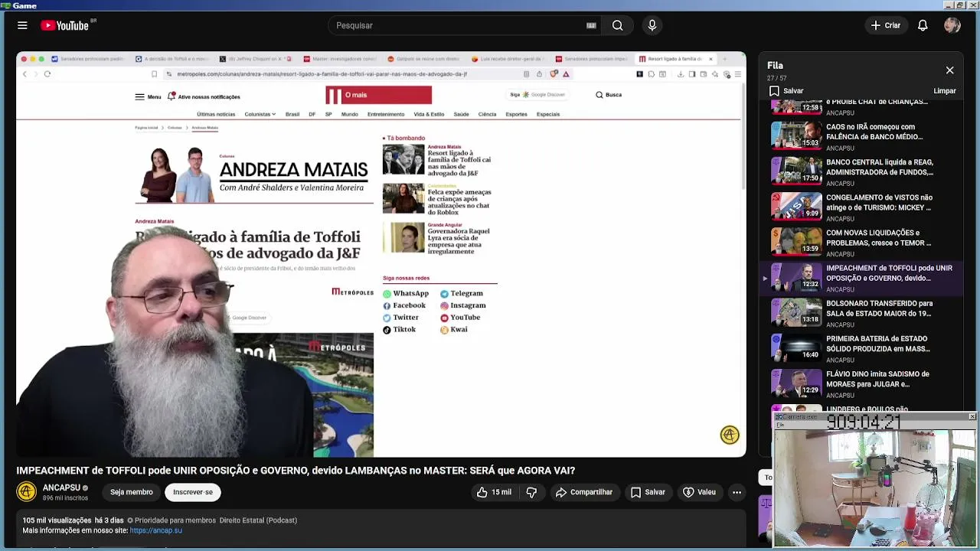This screenshot has width=980, height=551.
Task: Dislike the video
Action: click(x=531, y=492)
